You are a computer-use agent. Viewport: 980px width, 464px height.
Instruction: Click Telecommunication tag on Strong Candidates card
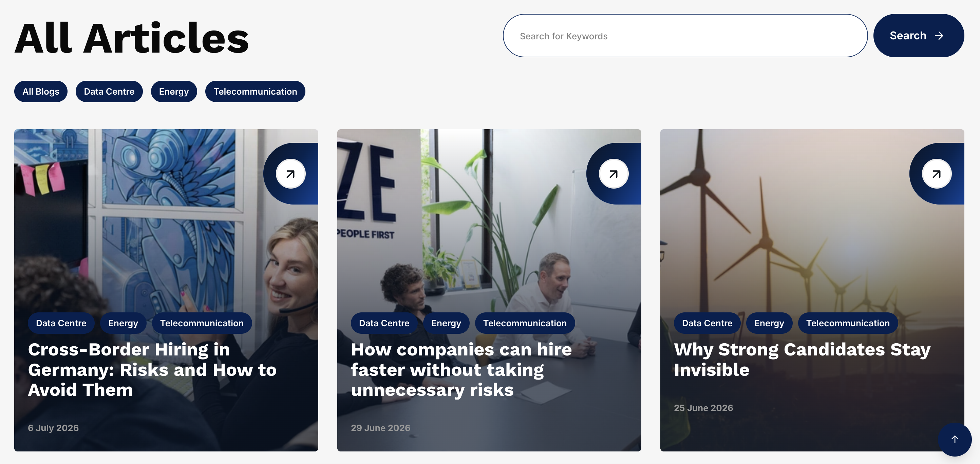point(848,323)
